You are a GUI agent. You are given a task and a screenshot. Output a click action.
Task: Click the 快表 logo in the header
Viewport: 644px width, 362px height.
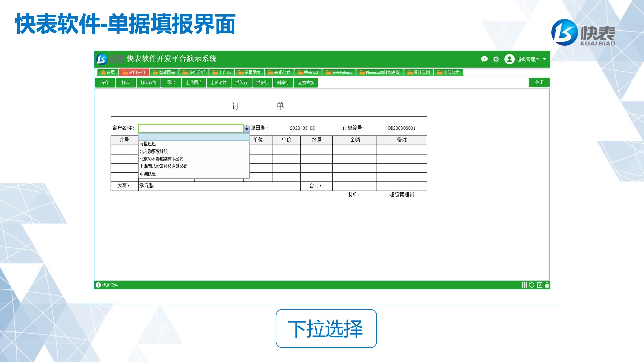point(110,59)
